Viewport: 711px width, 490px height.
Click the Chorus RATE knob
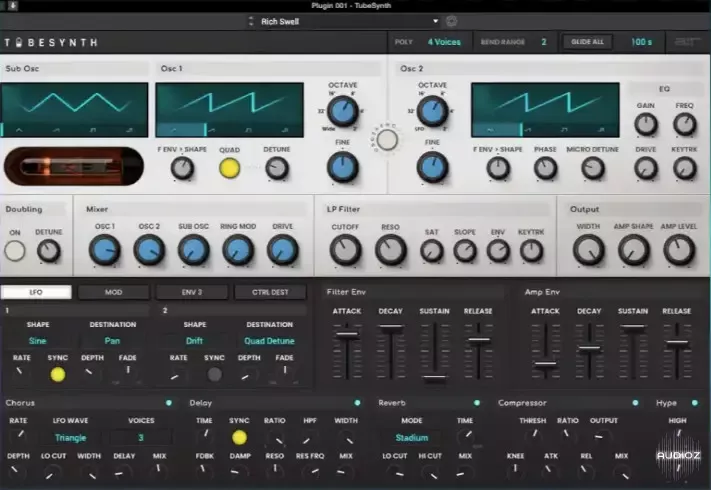[x=19, y=436]
